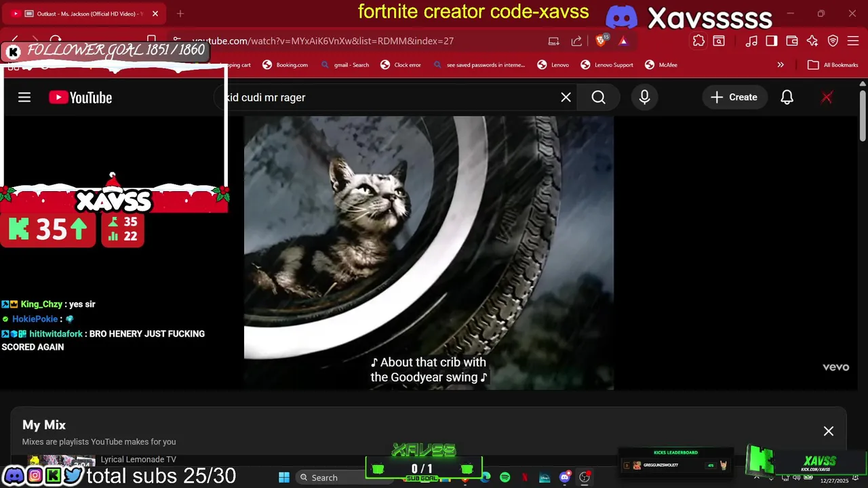Open 'see saved passwords' bookmark
868x488 pixels.
point(480,65)
